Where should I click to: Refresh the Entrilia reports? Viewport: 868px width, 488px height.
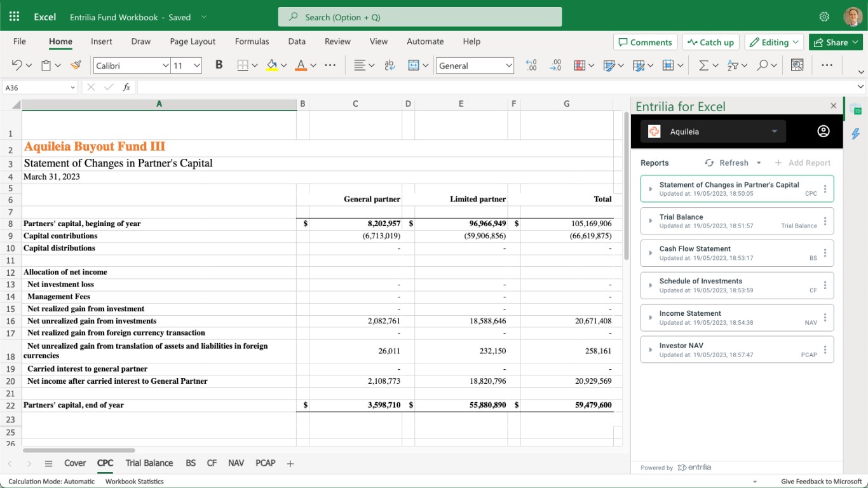(727, 163)
